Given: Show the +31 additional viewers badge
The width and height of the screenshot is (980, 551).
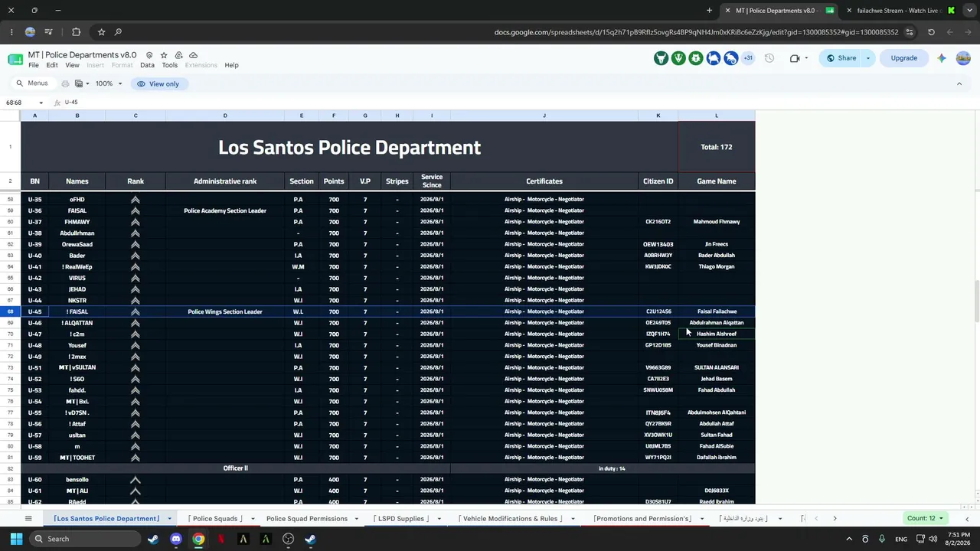Looking at the screenshot, I should [748, 58].
